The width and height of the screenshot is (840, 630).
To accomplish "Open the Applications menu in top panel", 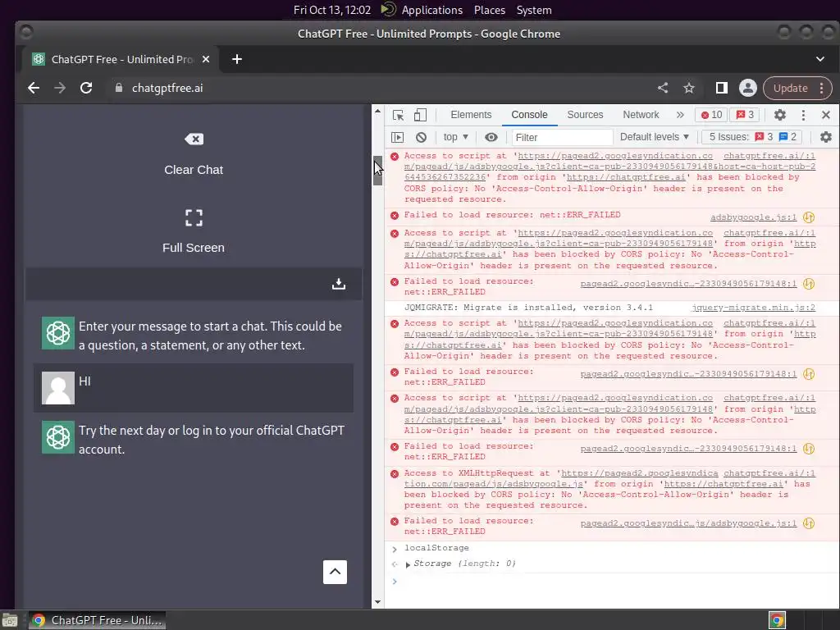I will coord(431,10).
